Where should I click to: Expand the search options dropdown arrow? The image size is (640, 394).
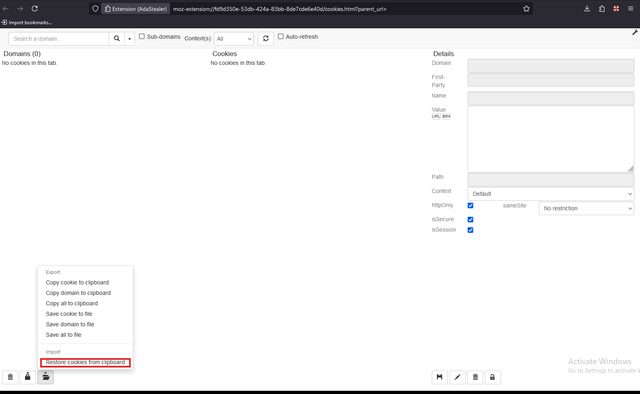[129, 38]
